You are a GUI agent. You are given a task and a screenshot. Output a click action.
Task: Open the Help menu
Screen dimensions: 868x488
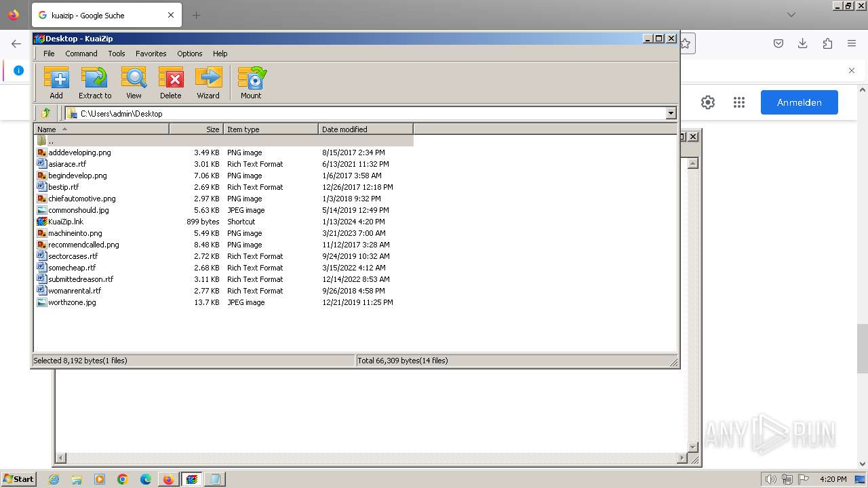pos(220,54)
